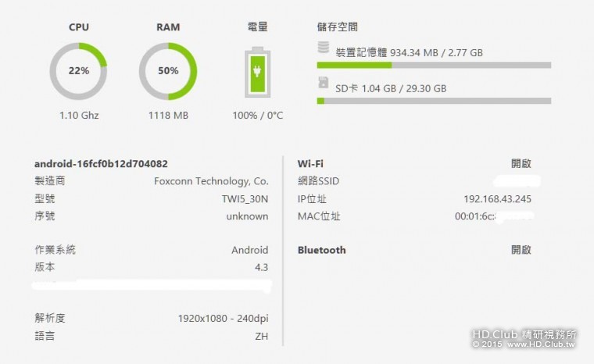Image resolution: width=594 pixels, height=364 pixels.
Task: Click the TWI5_30N model value
Action: click(x=245, y=199)
